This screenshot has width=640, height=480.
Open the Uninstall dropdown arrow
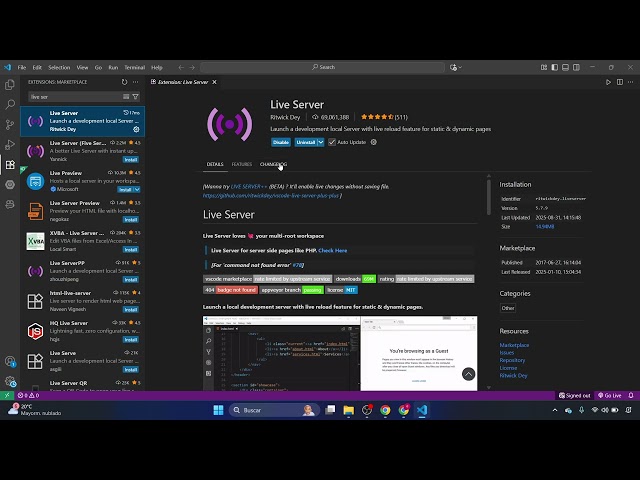click(321, 142)
